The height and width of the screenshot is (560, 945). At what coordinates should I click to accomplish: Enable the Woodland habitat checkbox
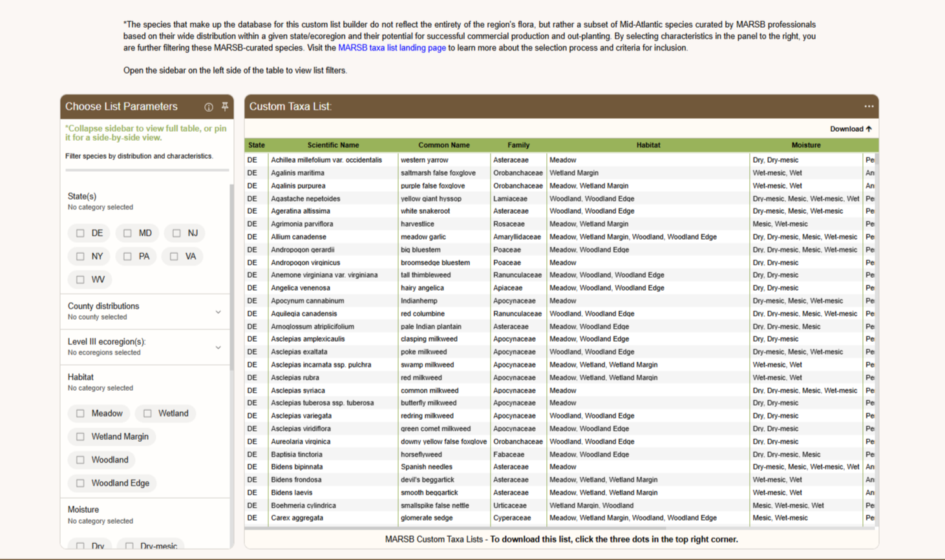(x=80, y=460)
